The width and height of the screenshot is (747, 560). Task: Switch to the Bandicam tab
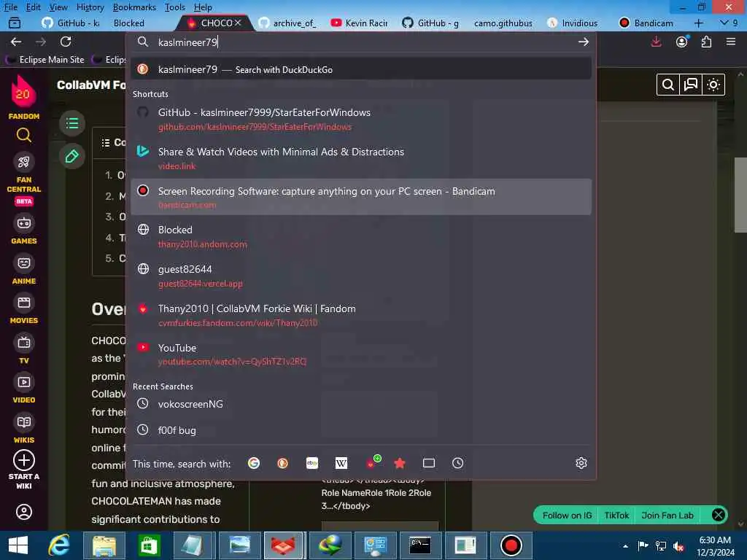(646, 23)
